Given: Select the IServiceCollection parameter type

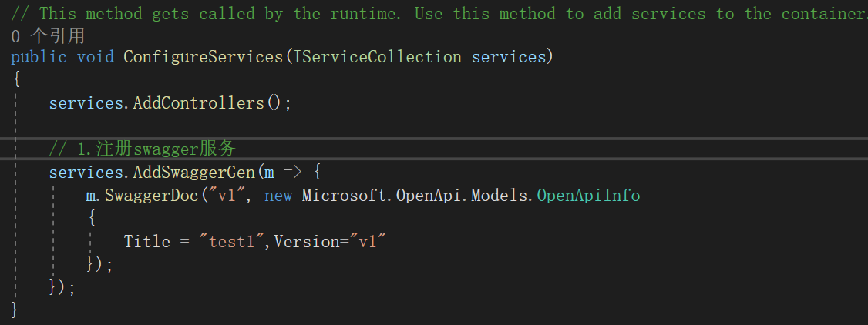Looking at the screenshot, I should pyautogui.click(x=378, y=57).
